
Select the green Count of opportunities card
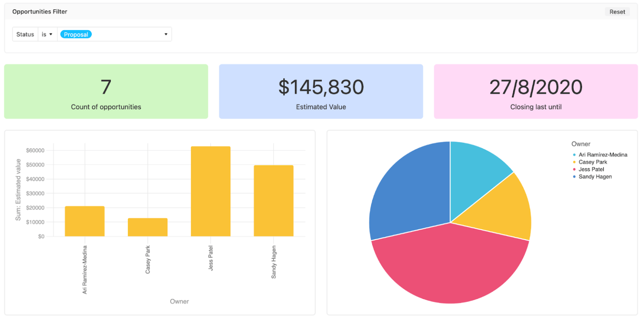(x=106, y=91)
